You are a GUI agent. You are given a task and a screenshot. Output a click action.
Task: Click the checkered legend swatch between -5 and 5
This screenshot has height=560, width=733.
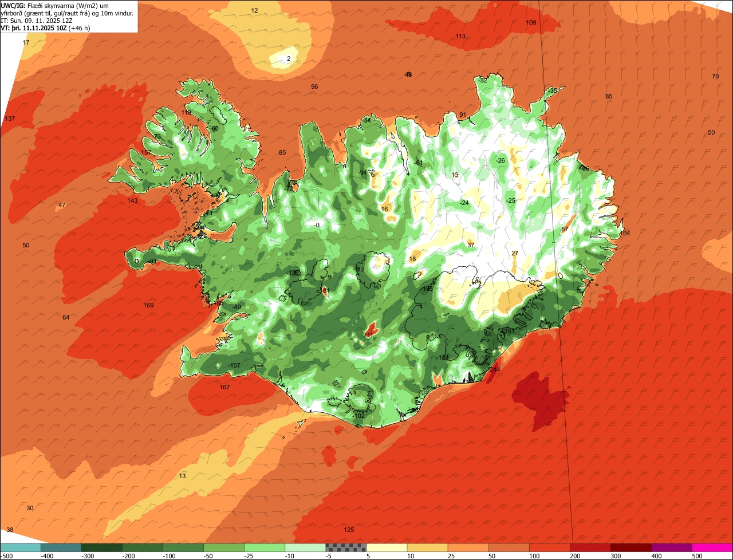click(346, 547)
